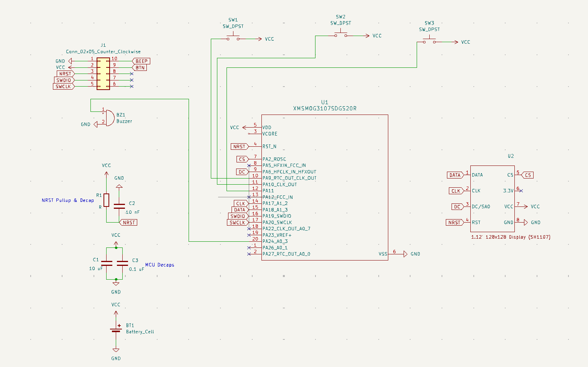This screenshot has height=367, width=588.
Task: Click the 'Buzzer' value text near BZ1
Action: (124, 121)
